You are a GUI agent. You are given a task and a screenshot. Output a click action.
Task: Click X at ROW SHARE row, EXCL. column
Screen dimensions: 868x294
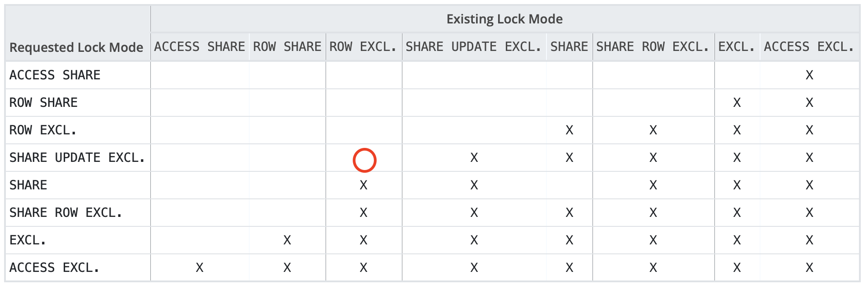[737, 103]
